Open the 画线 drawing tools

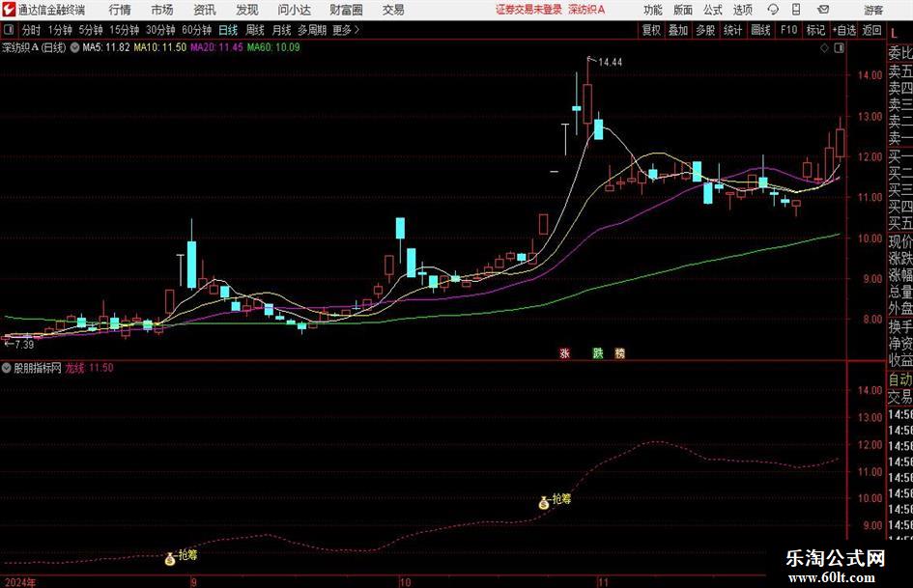(760, 30)
